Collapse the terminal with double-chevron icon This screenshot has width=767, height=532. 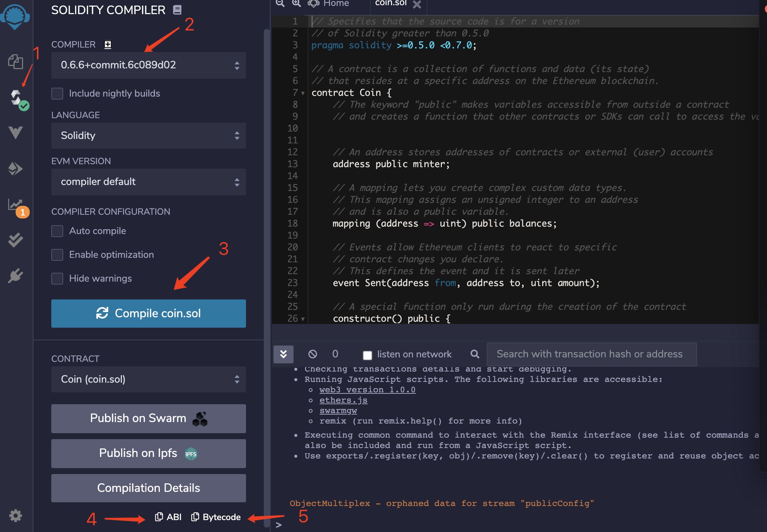coord(283,354)
